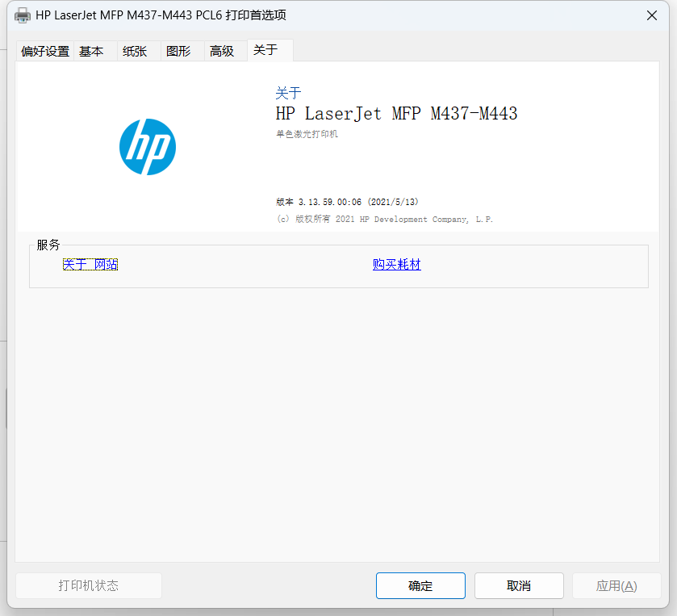Click the 单色激光打印机 description text

click(309, 134)
